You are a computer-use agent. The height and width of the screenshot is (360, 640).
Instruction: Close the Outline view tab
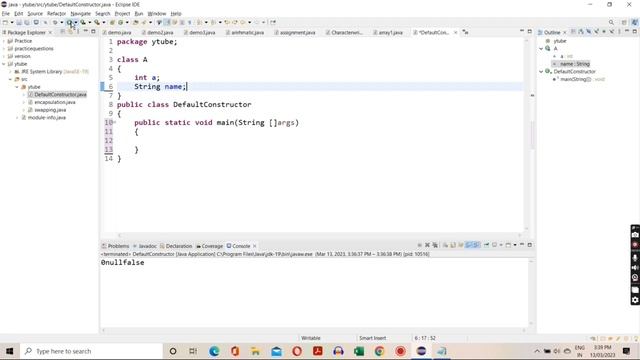565,32
